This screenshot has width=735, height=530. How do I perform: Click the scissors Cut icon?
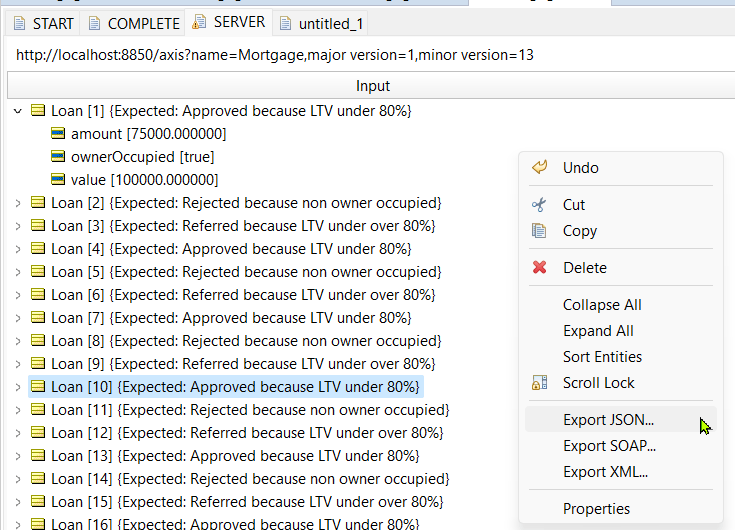(x=540, y=205)
